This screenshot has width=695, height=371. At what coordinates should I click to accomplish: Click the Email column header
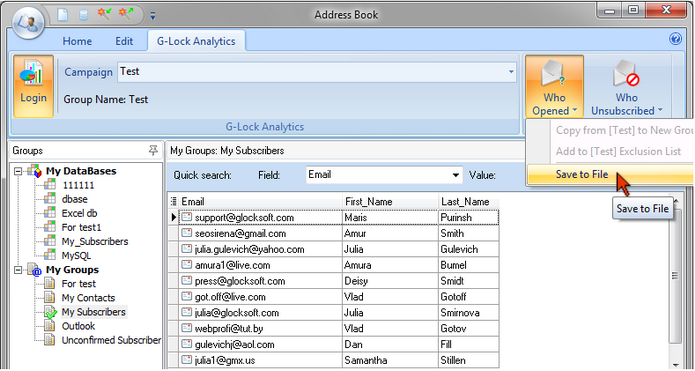(x=261, y=202)
